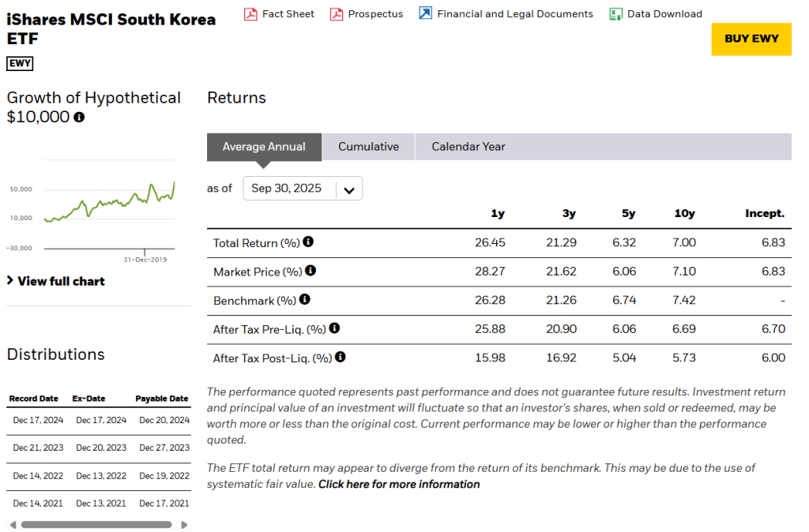Click record date Dec 17, 2024
Viewport: 809px width, 532px height.
(x=38, y=421)
